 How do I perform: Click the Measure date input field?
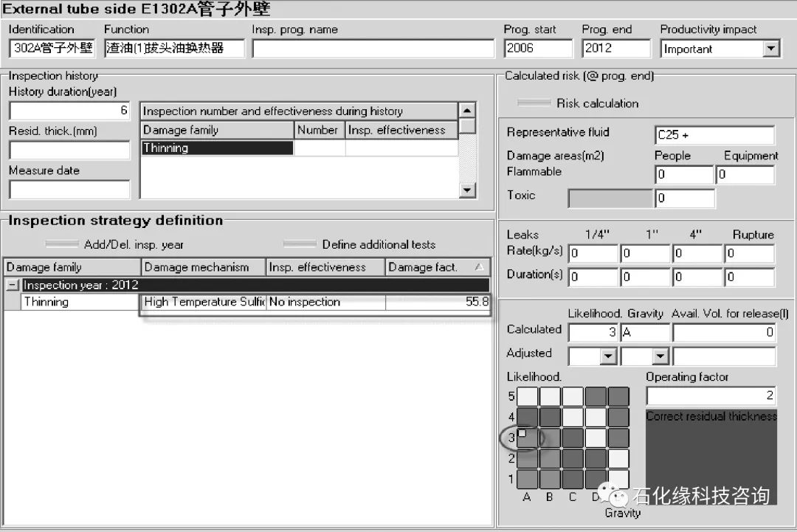pos(69,190)
